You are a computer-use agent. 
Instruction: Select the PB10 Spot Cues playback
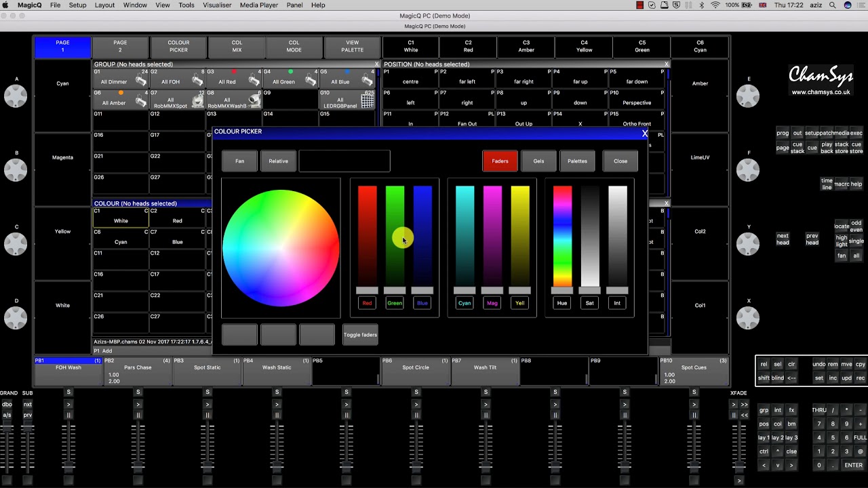(694, 371)
